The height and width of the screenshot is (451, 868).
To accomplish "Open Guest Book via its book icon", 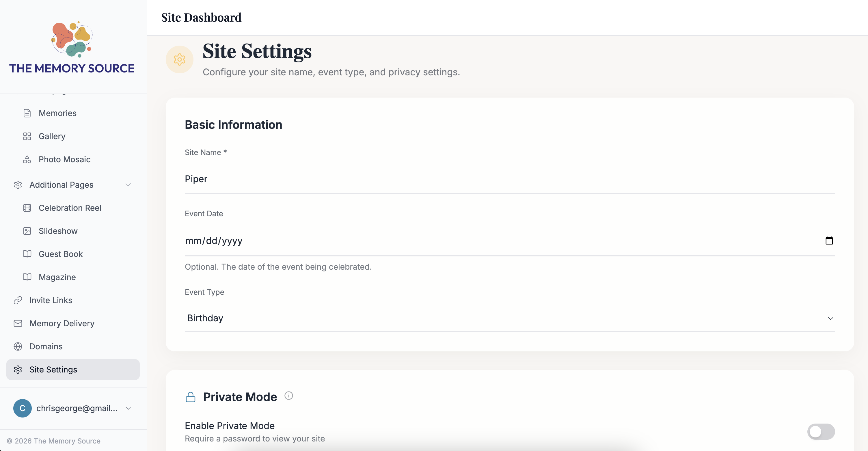I will pos(27,254).
